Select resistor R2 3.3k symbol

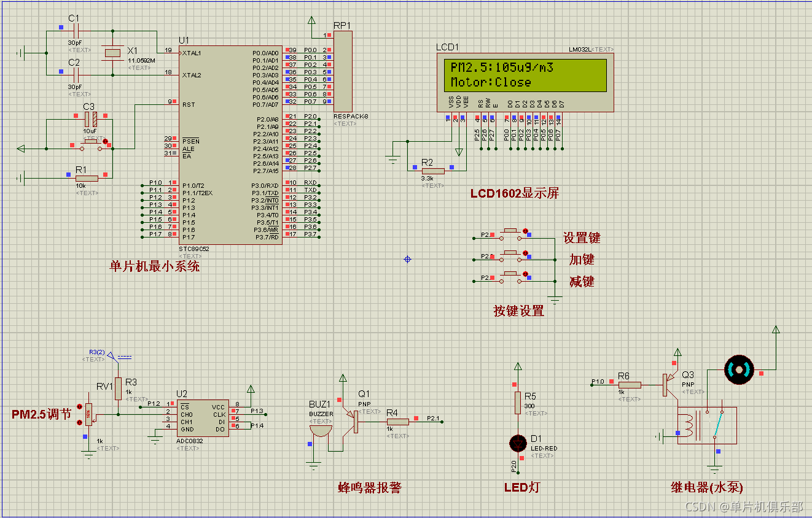432,171
